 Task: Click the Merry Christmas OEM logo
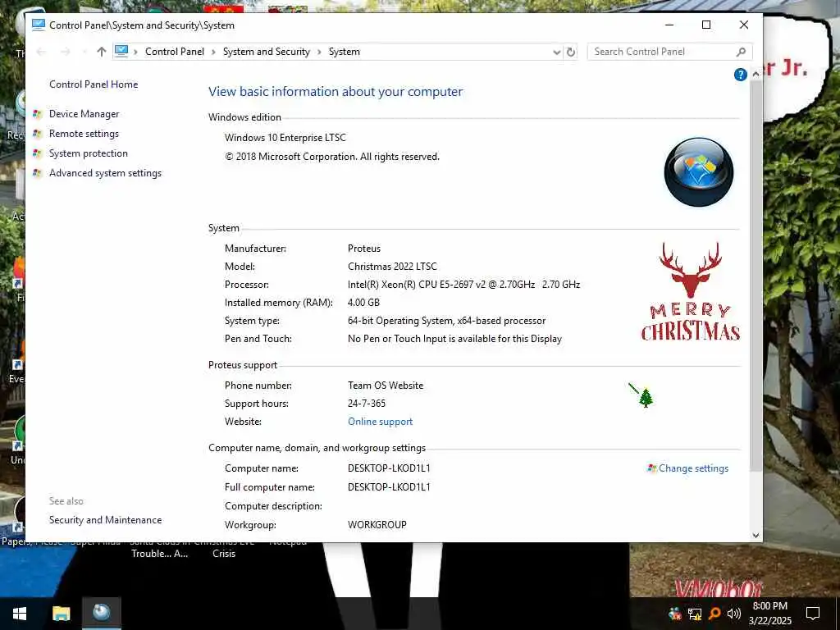click(x=691, y=291)
